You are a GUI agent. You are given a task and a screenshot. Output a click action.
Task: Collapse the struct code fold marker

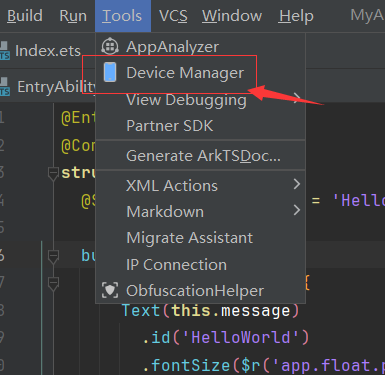click(53, 173)
